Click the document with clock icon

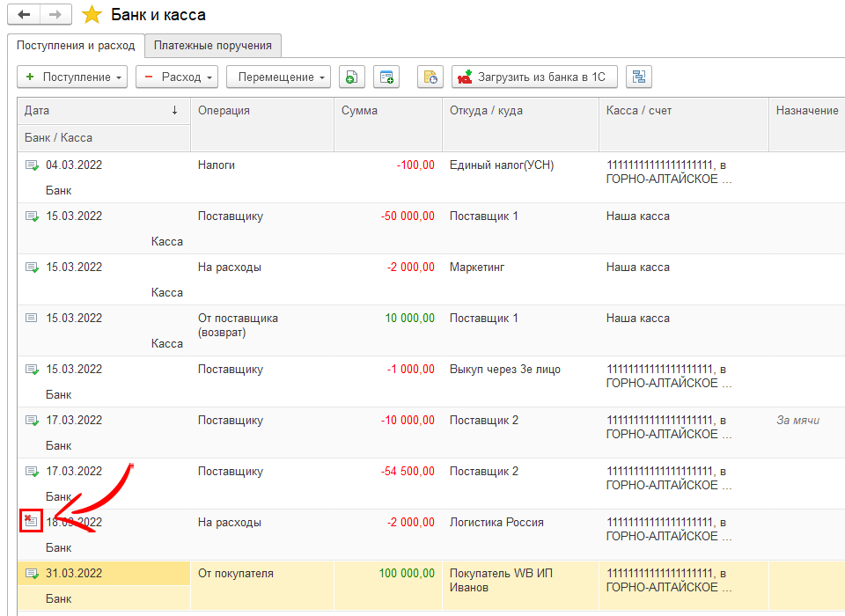pos(430,77)
